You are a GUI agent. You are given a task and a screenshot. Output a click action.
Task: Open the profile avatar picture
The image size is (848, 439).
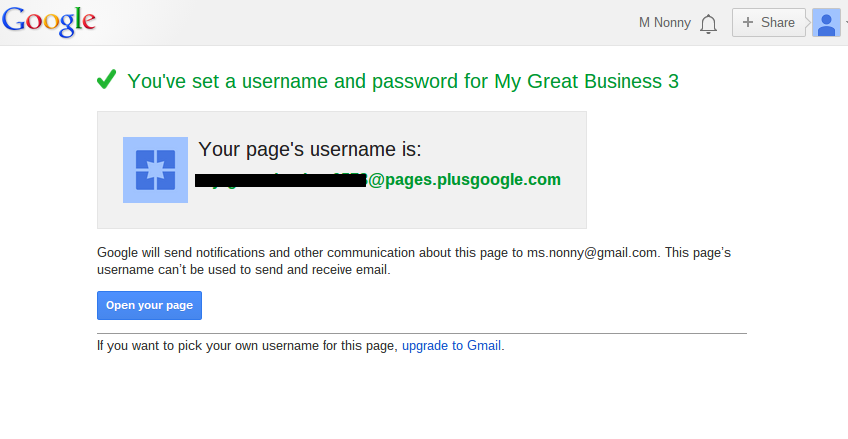tap(826, 22)
